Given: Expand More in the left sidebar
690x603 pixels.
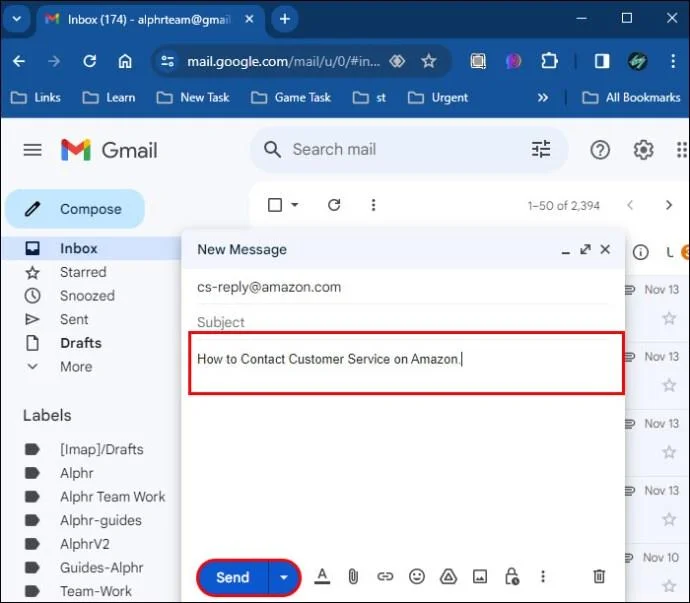Looking at the screenshot, I should point(75,367).
